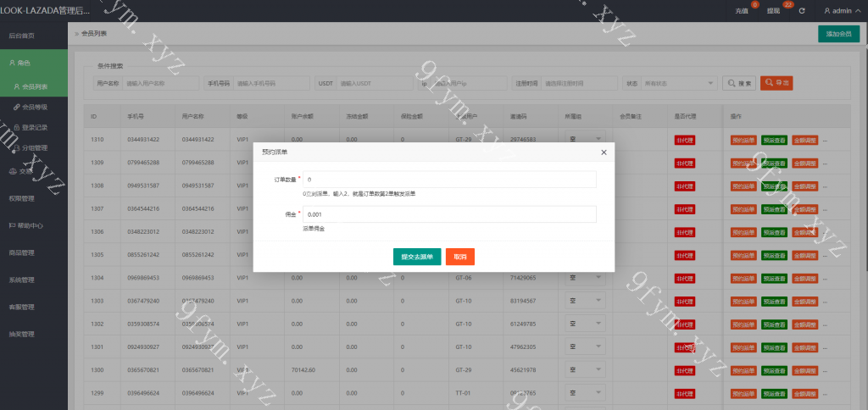Viewport: 868px width, 410px height.
Task: Open 所属组 dropdown for row 1299
Action: (585, 393)
